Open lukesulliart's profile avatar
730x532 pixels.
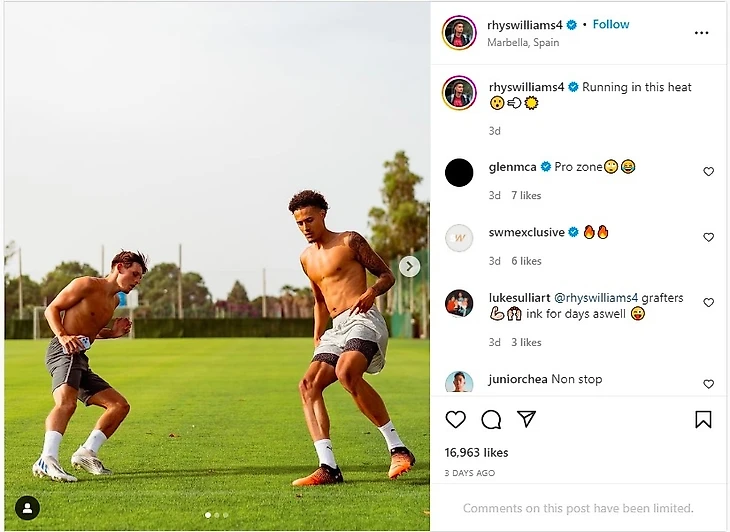point(459,303)
